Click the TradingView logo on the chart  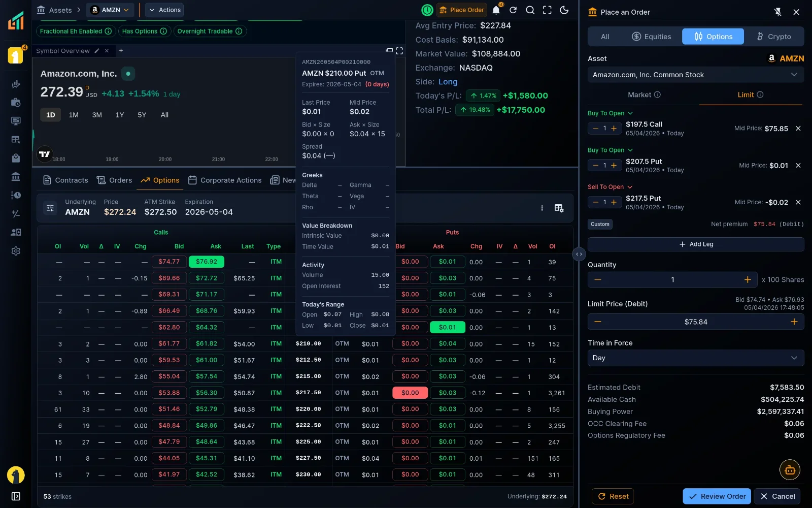[x=45, y=154]
